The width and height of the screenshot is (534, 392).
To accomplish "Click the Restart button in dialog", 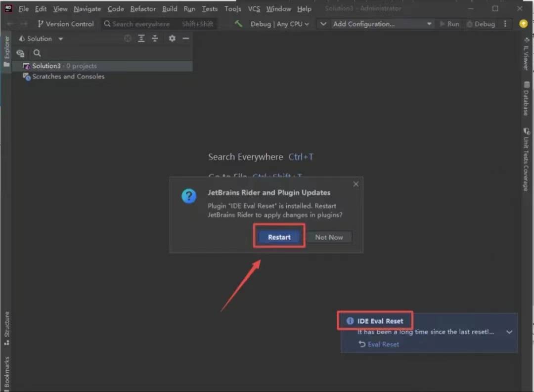I will pyautogui.click(x=279, y=237).
